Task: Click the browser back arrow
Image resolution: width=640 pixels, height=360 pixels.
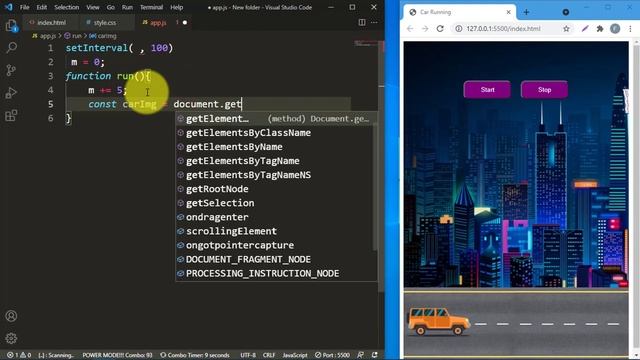Action: [410, 29]
